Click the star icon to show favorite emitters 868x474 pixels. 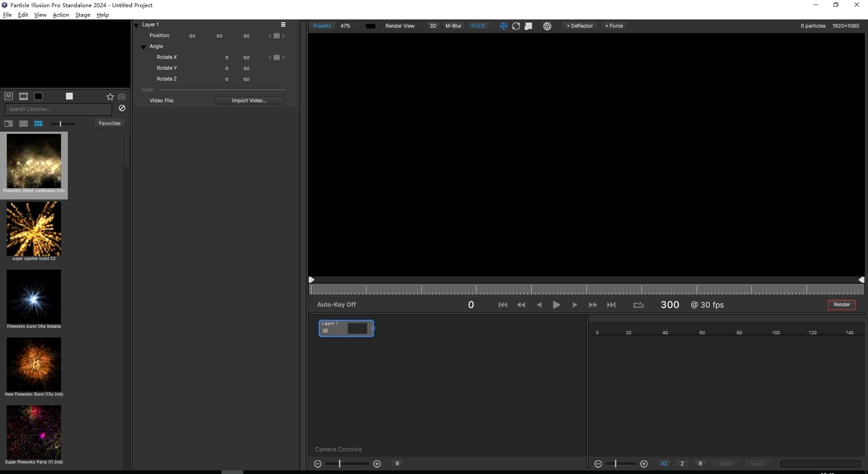coord(110,96)
